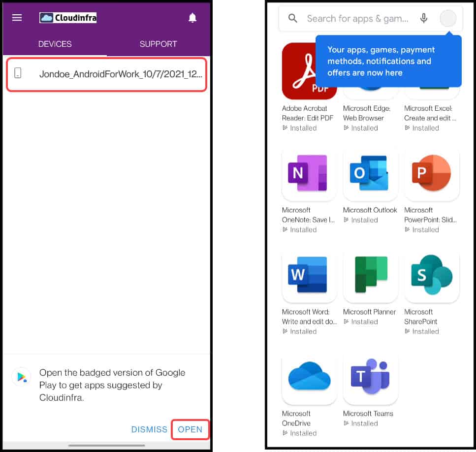Tap the phone icon beside Jondoe device
Image resolution: width=476 pixels, height=452 pixels.
[18, 73]
